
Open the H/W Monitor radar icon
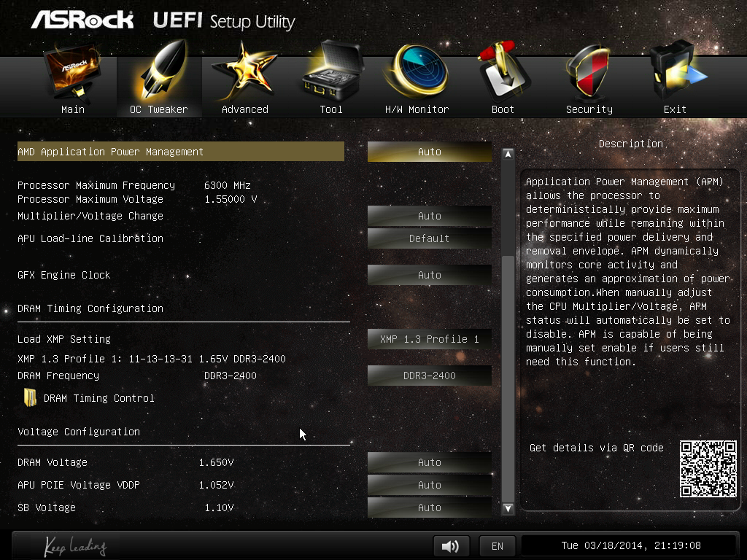(418, 71)
